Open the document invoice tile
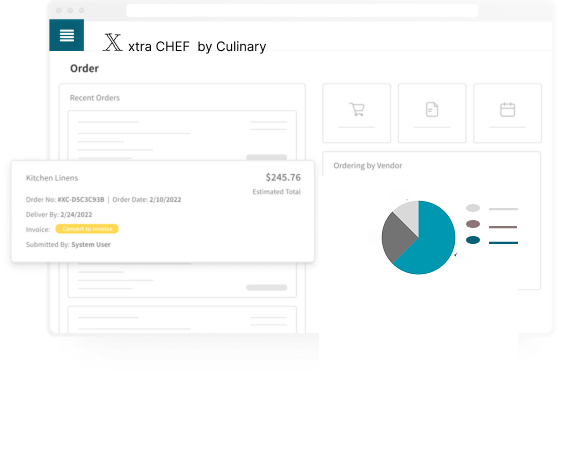Image resolution: width=576 pixels, height=457 pixels. pos(432,113)
